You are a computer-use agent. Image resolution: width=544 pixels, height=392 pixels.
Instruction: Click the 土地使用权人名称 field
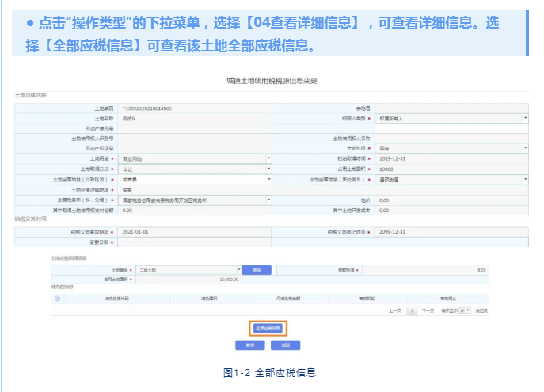click(x=451, y=139)
